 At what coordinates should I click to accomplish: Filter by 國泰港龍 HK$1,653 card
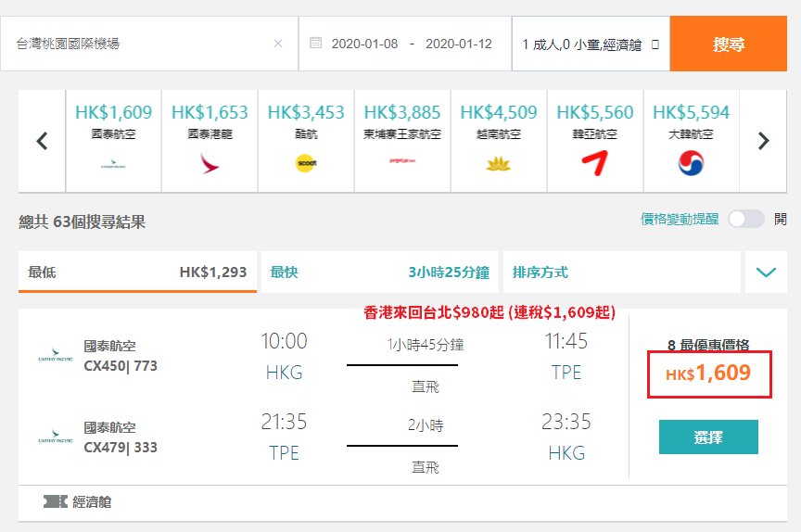pyautogui.click(x=210, y=141)
